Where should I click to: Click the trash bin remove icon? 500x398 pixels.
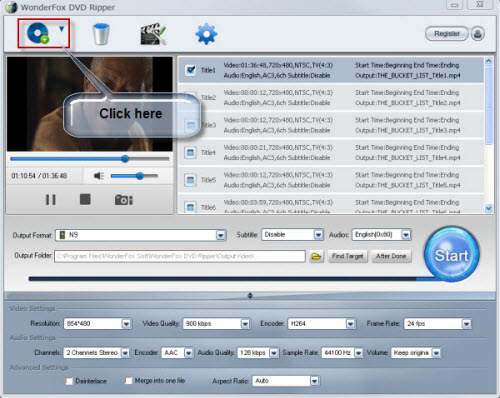[101, 34]
